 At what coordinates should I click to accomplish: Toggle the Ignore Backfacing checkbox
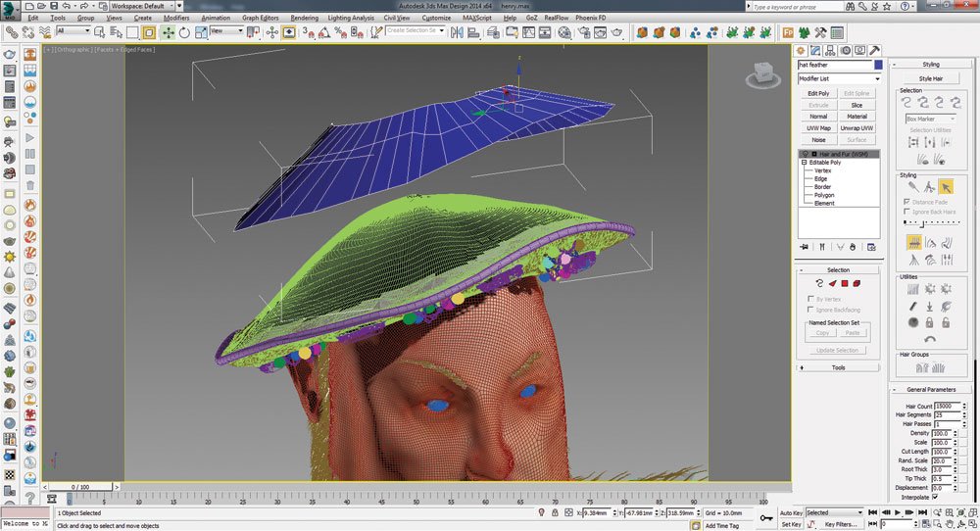coord(810,310)
